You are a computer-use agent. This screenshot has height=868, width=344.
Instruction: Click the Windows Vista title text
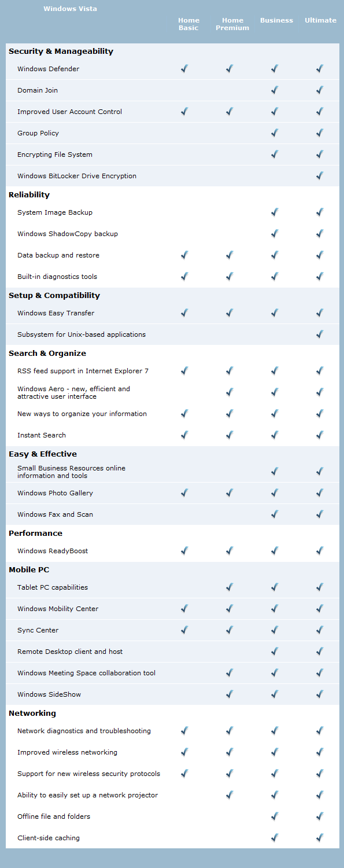[x=70, y=9]
